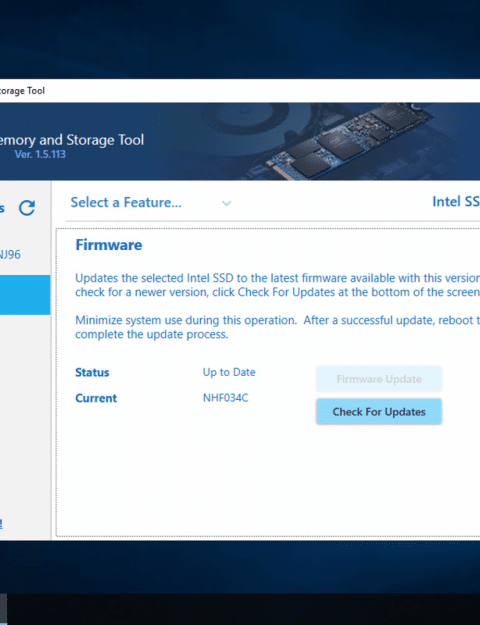
Task: Click the Ver. 1.5.113 version text
Action: [40, 154]
